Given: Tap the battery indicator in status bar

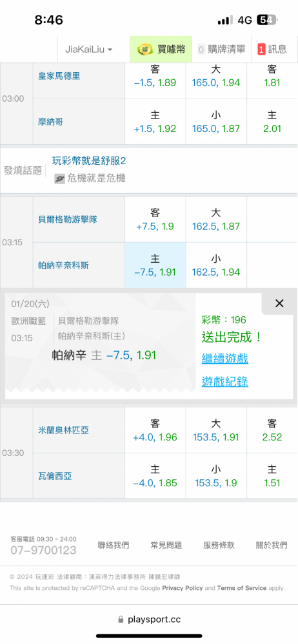Looking at the screenshot, I should click(x=267, y=20).
